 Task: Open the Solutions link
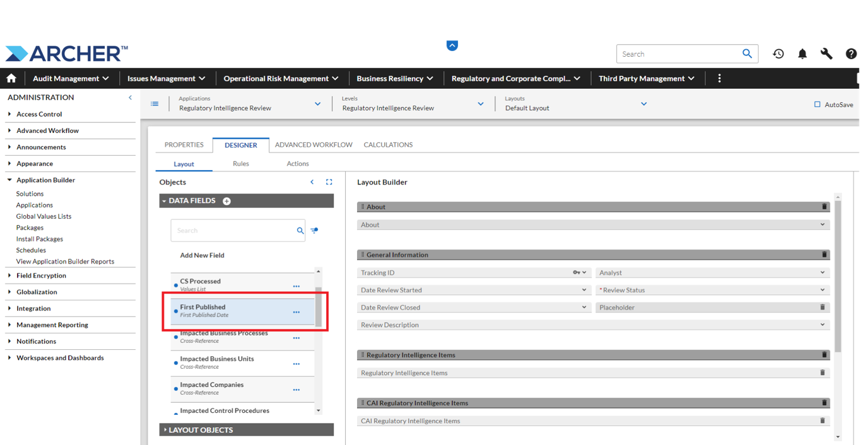(x=30, y=194)
